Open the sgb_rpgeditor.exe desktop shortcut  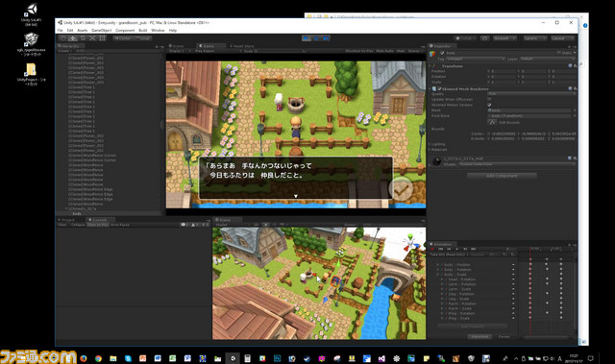[x=31, y=44]
